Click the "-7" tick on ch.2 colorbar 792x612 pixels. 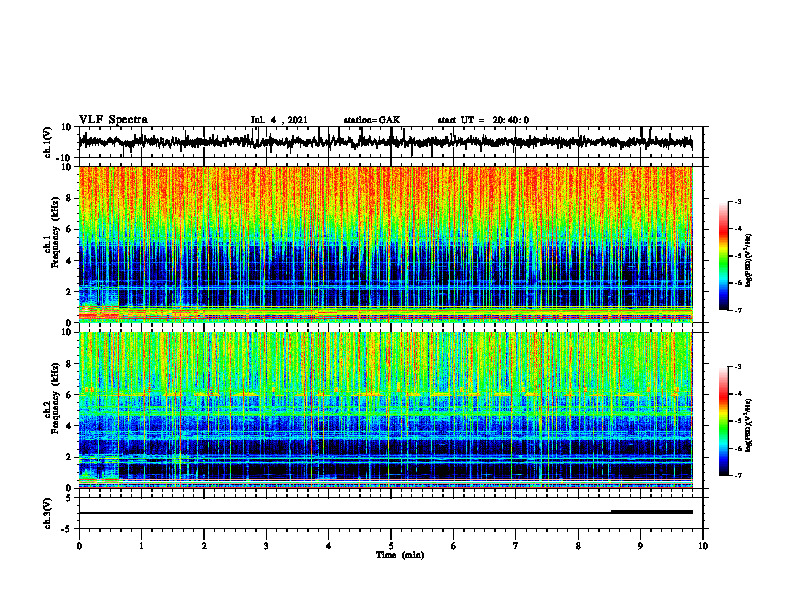click(x=738, y=476)
